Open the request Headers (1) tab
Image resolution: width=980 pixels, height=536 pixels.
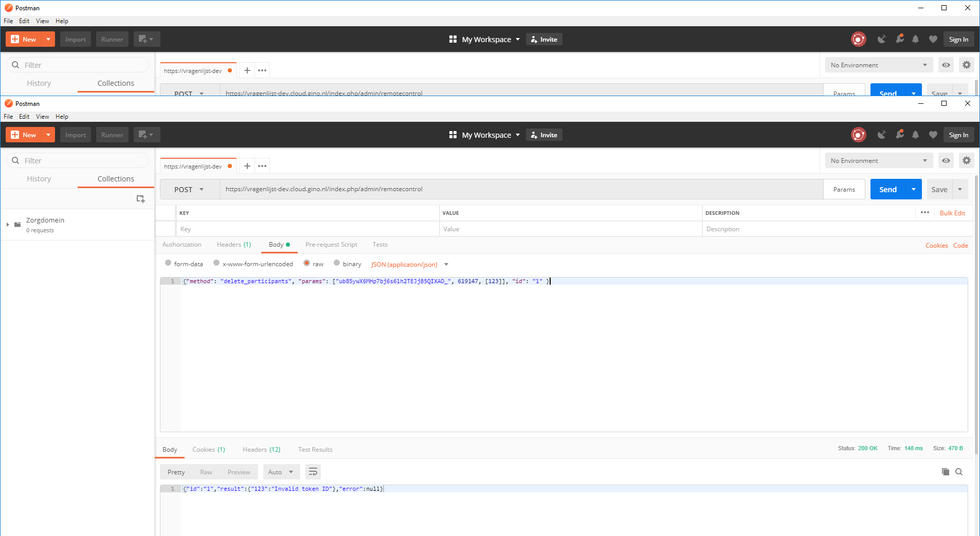pos(233,245)
